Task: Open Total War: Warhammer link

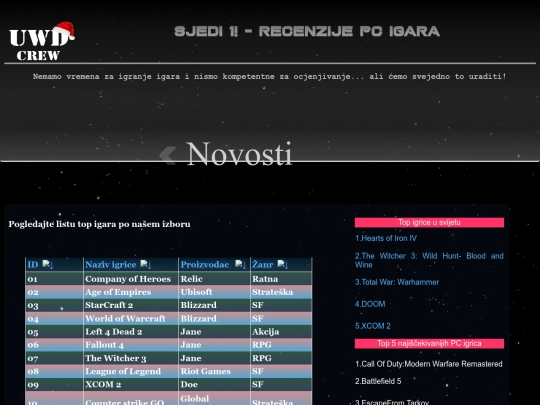Action: point(397,282)
